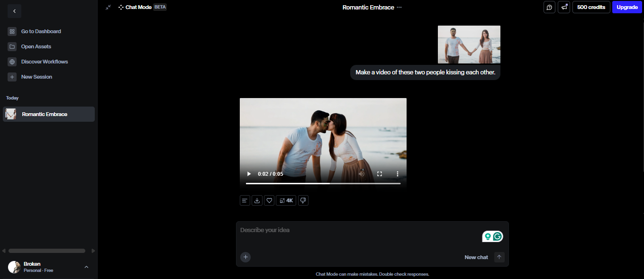This screenshot has height=279, width=644.
Task: Click the Personal · Free plan label
Action: (x=38, y=270)
